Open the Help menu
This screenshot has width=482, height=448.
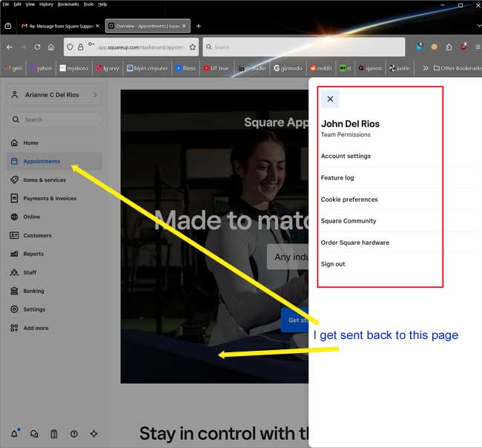pos(102,4)
